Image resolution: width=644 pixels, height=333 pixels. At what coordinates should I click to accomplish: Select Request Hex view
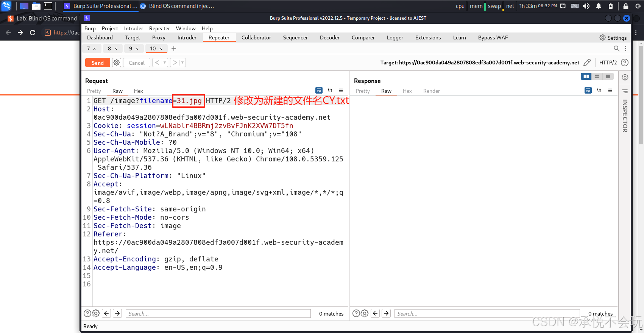139,91
